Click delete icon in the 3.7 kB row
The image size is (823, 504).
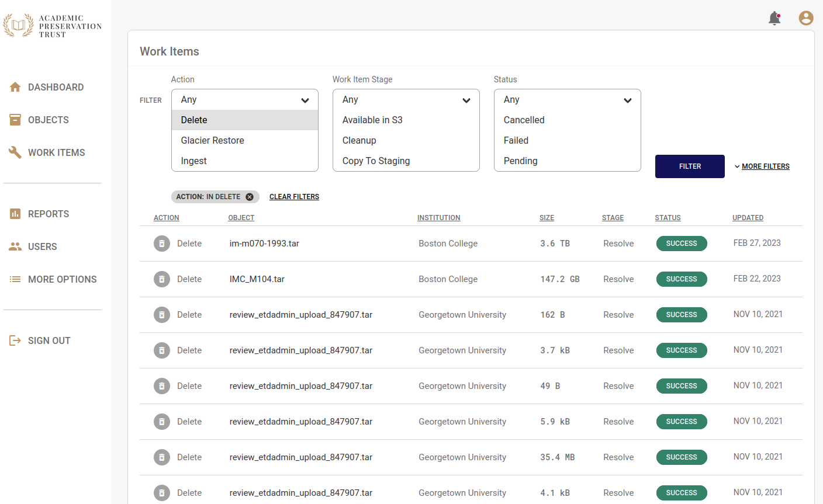[x=162, y=350]
